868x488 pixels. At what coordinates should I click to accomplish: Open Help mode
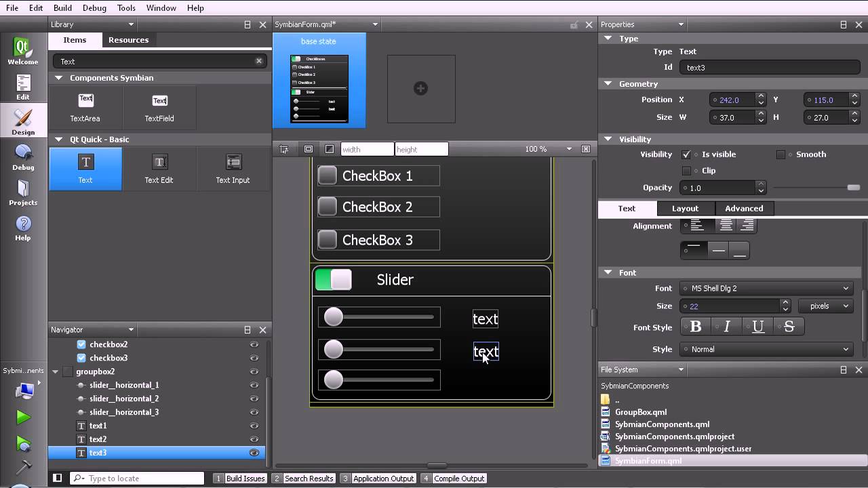click(22, 228)
